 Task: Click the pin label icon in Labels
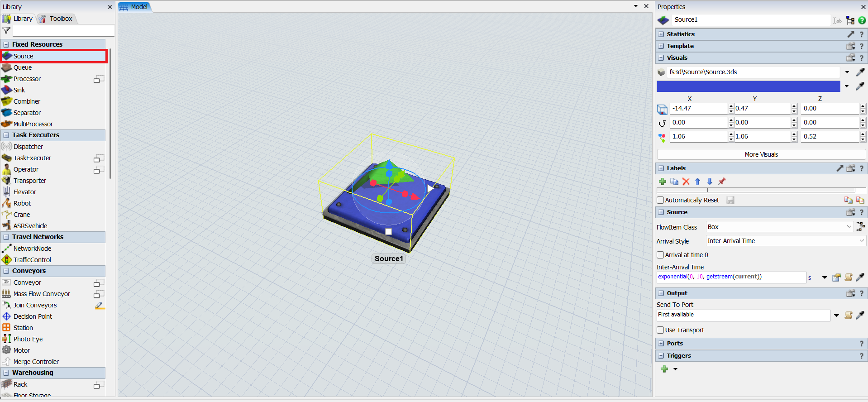722,182
